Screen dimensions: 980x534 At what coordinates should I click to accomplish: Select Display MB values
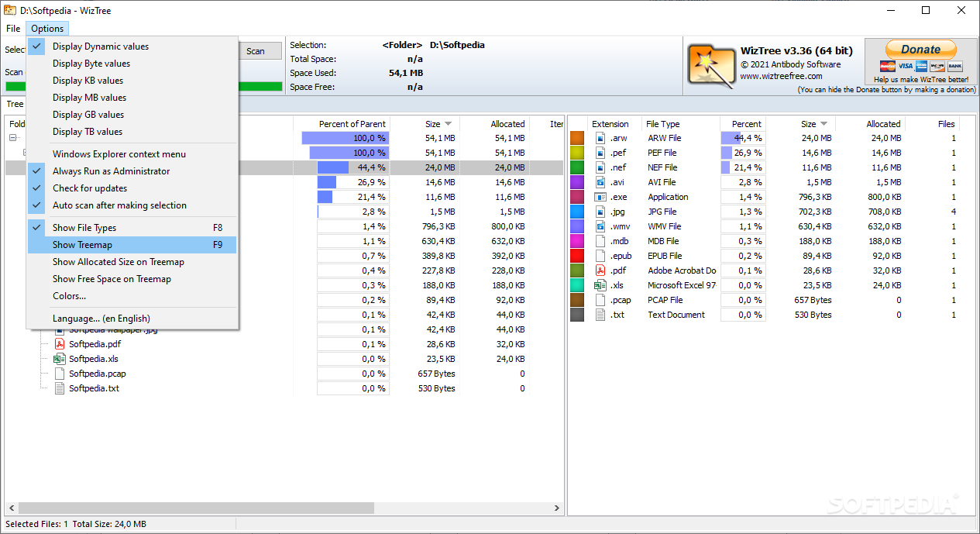(x=132, y=98)
